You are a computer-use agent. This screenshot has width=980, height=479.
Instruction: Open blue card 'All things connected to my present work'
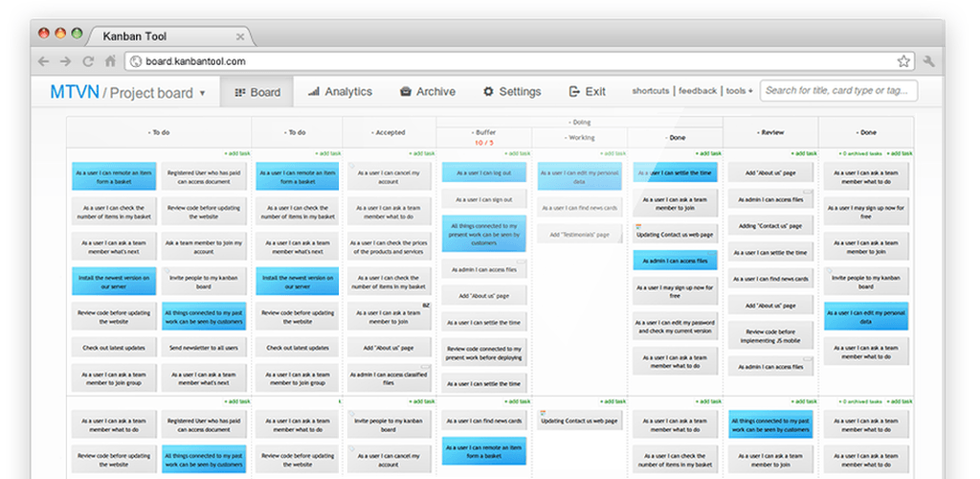tap(483, 234)
